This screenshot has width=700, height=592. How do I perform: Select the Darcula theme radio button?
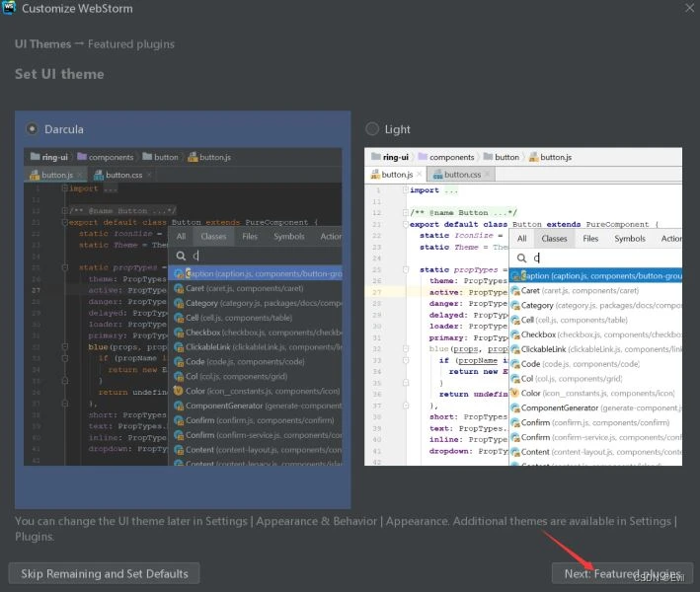click(x=32, y=129)
